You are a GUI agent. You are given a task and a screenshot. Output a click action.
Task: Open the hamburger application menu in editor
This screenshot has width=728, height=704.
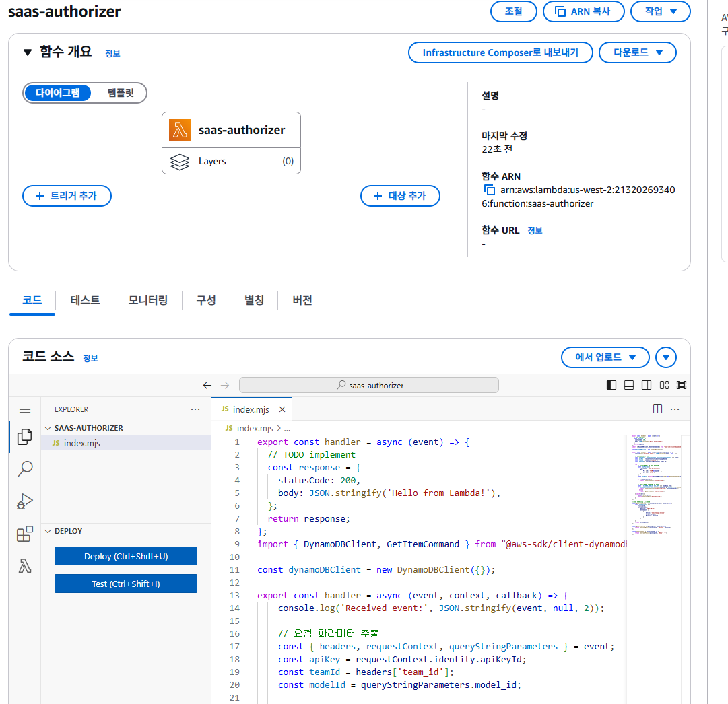25,409
